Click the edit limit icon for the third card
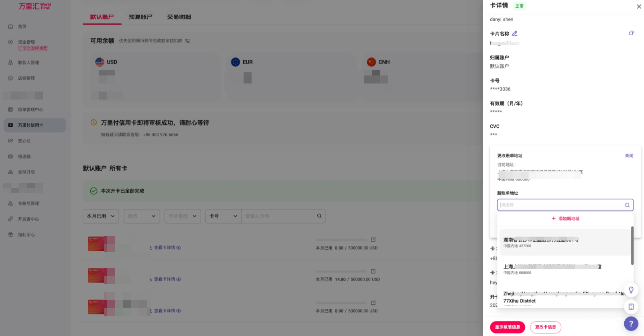Viewport: 644px width, 336px height. pos(373,303)
